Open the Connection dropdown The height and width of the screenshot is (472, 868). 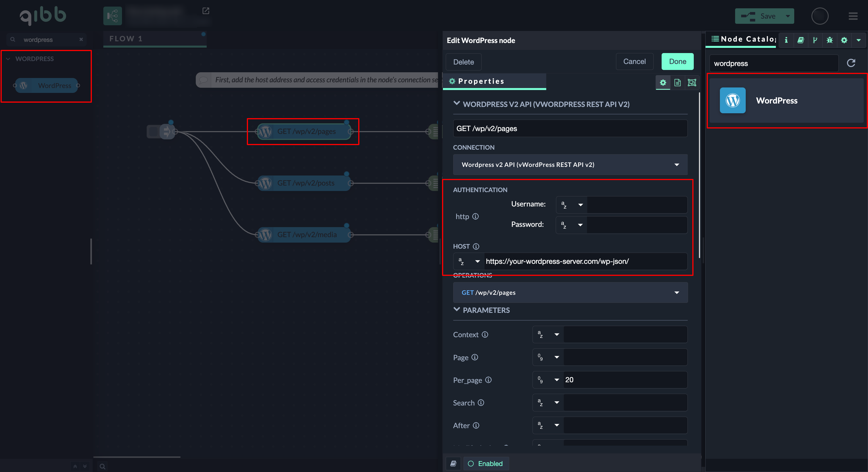pos(570,165)
